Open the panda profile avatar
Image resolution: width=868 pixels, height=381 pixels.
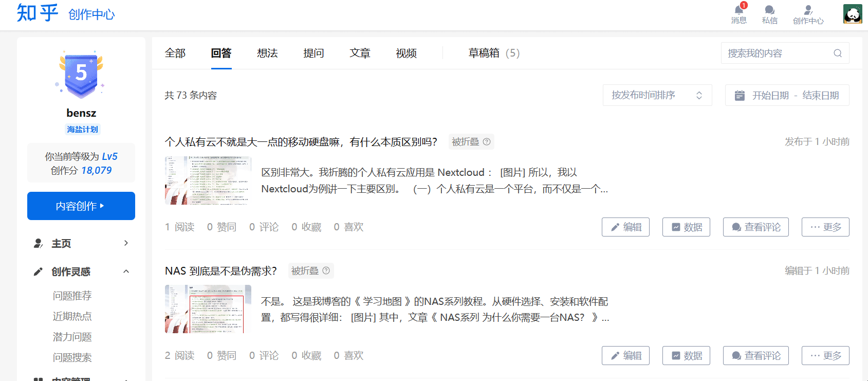coord(853,14)
